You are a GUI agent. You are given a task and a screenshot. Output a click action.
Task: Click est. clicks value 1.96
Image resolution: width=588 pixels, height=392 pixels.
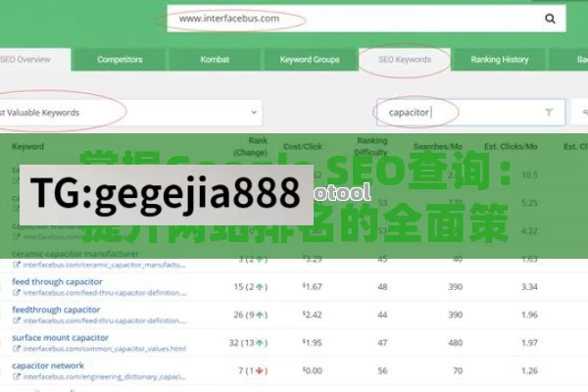(x=529, y=315)
